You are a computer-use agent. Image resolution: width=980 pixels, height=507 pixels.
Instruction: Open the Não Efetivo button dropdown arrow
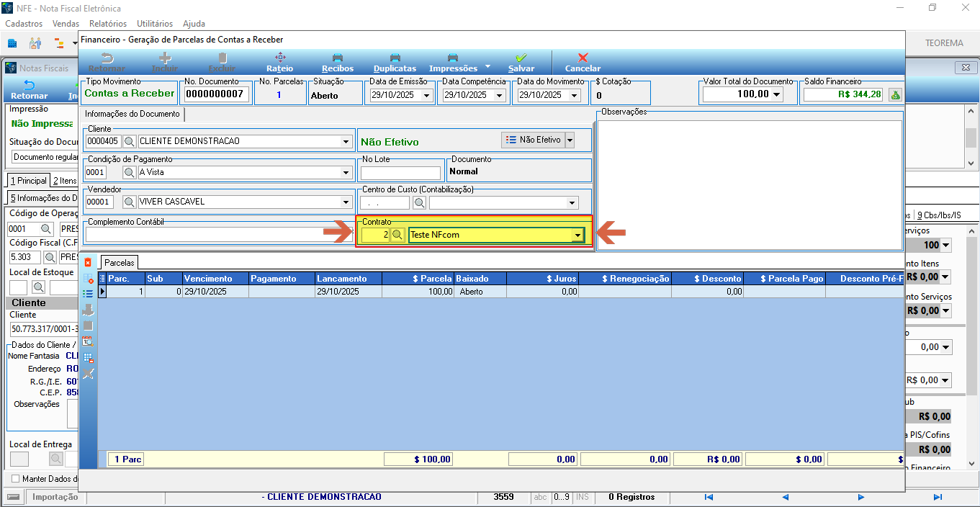570,140
